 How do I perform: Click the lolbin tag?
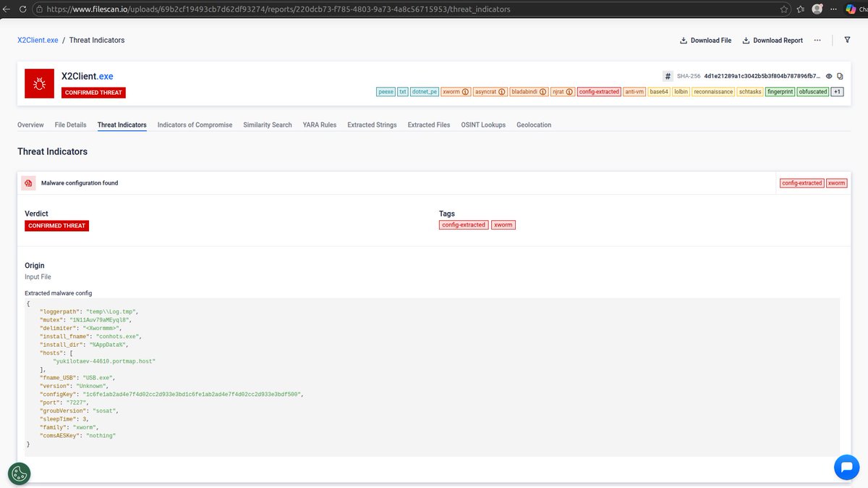tap(681, 92)
